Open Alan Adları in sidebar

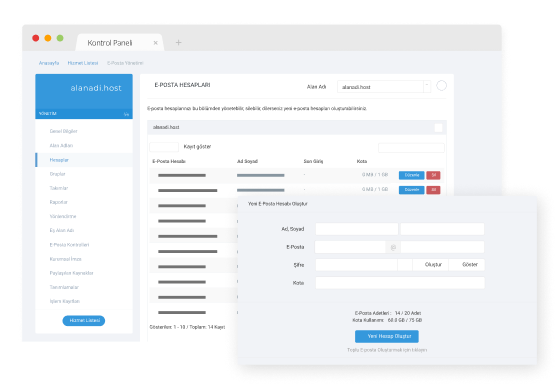point(61,145)
